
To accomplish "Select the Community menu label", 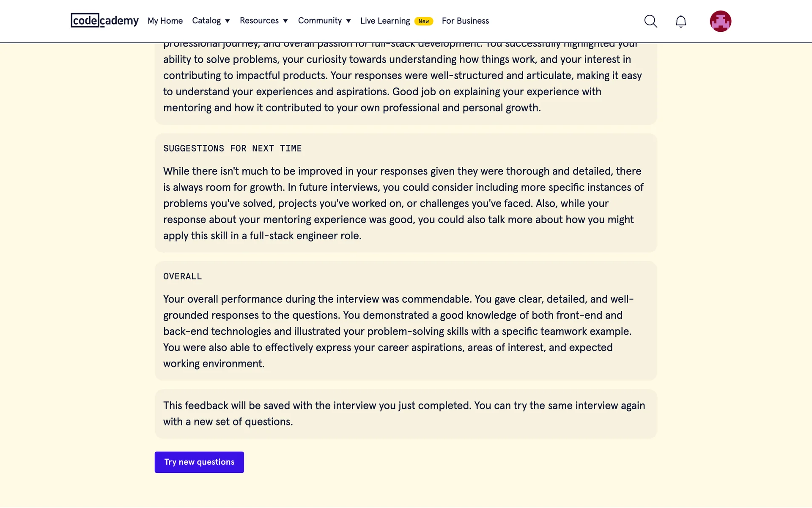I will click(320, 21).
